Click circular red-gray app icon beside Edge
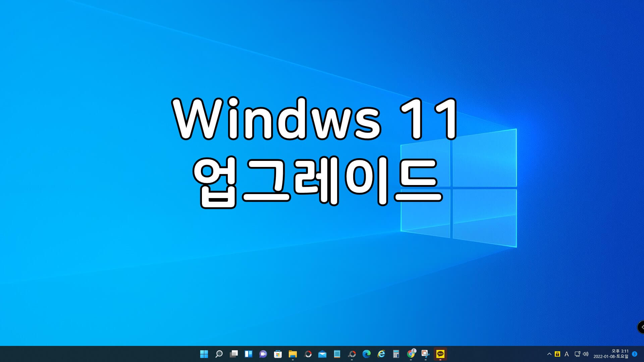The width and height of the screenshot is (644, 362). coord(352,354)
